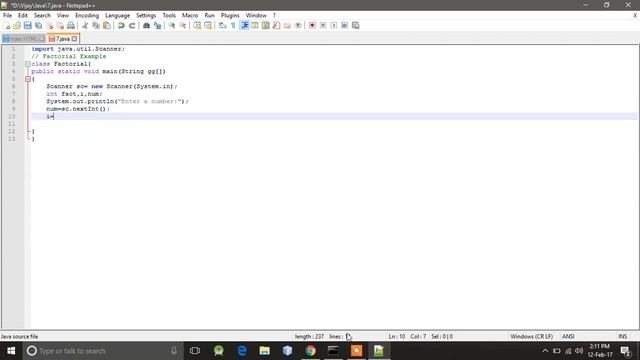Undo the last edit via toolbar
Viewport: 640px width, 360px height.
point(121,25)
